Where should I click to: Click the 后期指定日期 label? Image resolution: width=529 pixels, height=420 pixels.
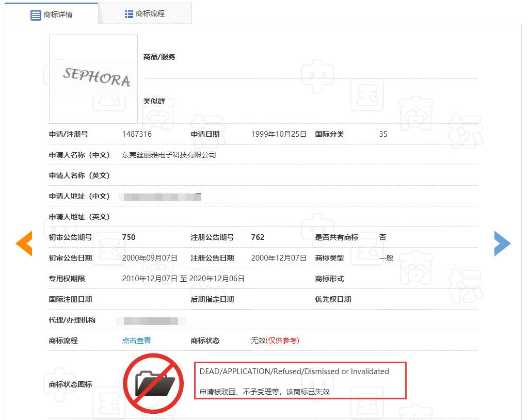pyautogui.click(x=212, y=299)
